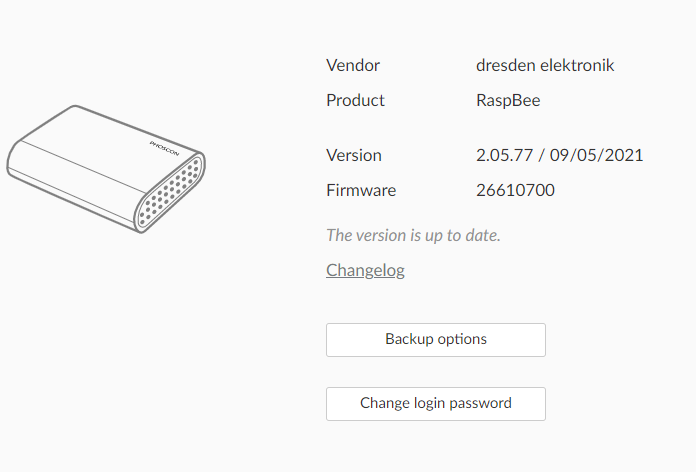696x472 pixels.
Task: Select the firmware number 26610700
Action: 515,190
